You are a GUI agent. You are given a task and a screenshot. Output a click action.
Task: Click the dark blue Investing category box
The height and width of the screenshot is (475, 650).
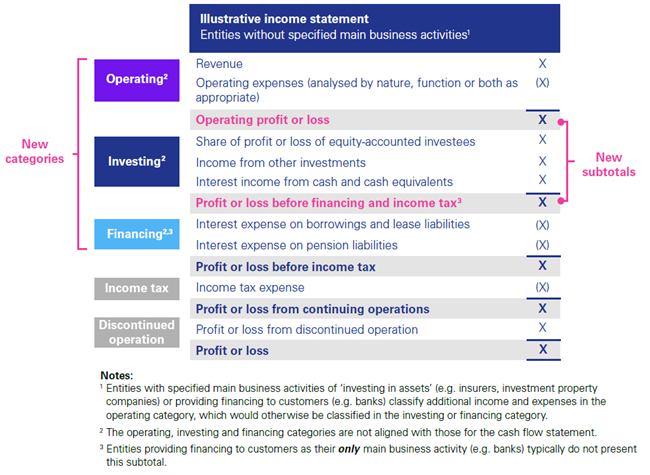(x=135, y=160)
